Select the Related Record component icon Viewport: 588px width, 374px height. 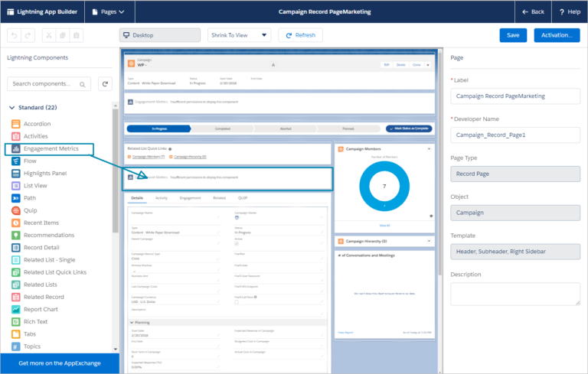pos(16,298)
